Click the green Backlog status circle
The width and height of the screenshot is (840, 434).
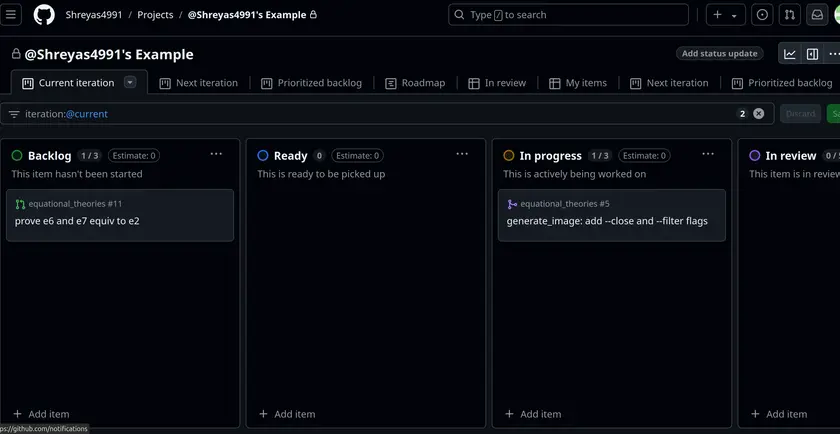[17, 155]
